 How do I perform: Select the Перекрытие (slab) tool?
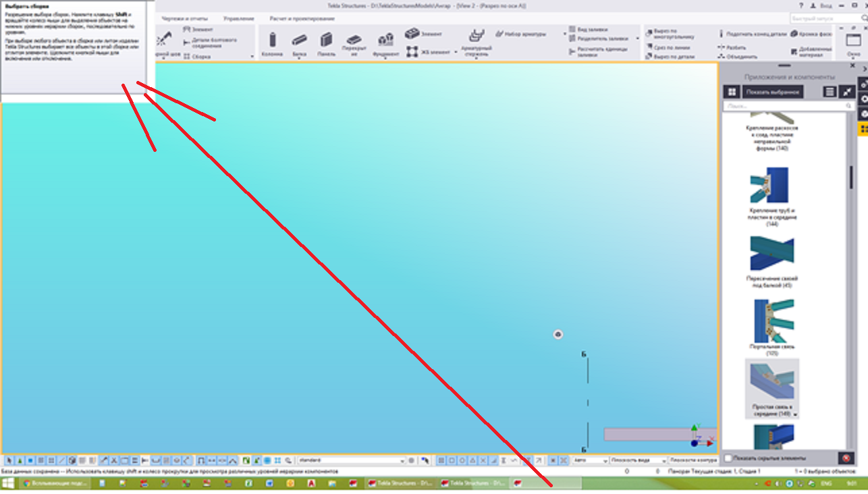pyautogui.click(x=353, y=44)
